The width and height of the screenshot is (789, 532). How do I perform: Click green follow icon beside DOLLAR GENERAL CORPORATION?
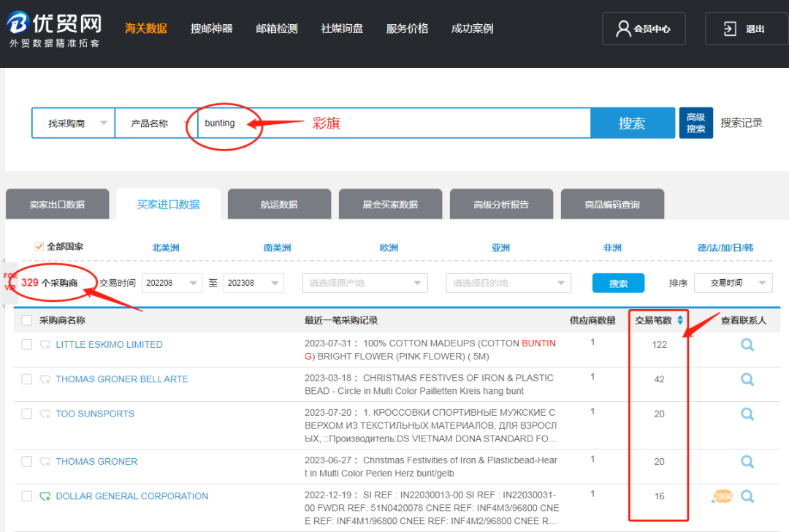(45, 496)
